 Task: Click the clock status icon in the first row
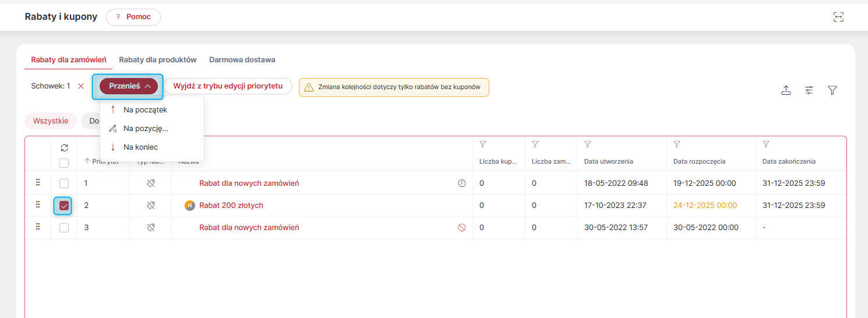click(462, 183)
